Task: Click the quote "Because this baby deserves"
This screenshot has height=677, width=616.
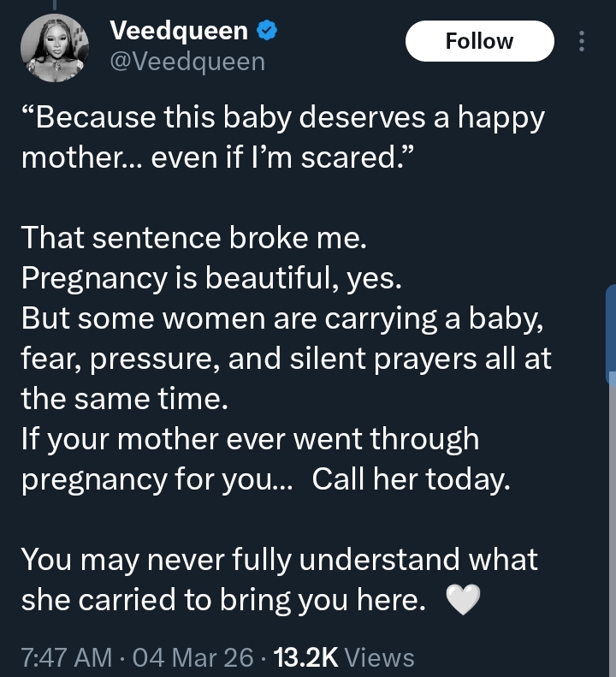Action: (x=282, y=116)
